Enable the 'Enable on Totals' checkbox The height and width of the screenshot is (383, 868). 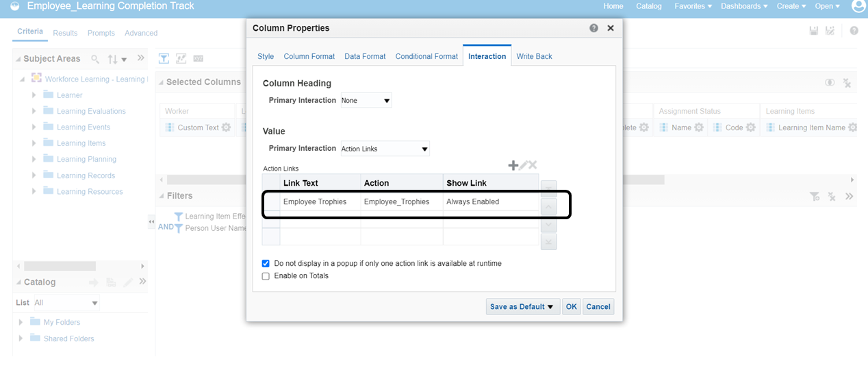(266, 276)
